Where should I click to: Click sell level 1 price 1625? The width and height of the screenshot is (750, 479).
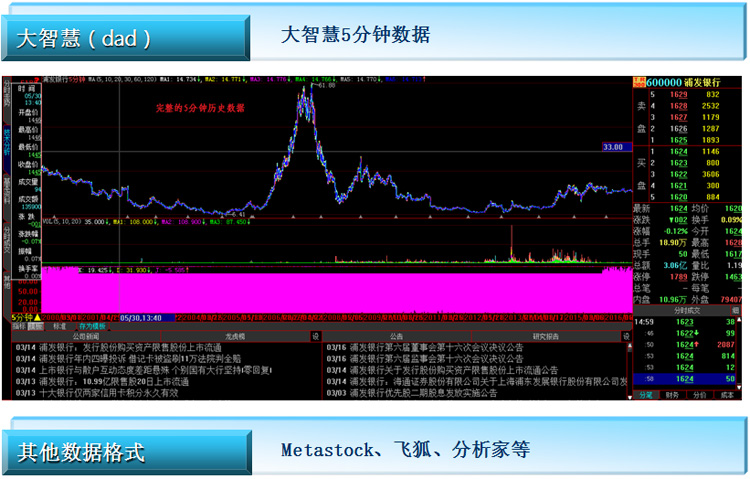pos(678,140)
